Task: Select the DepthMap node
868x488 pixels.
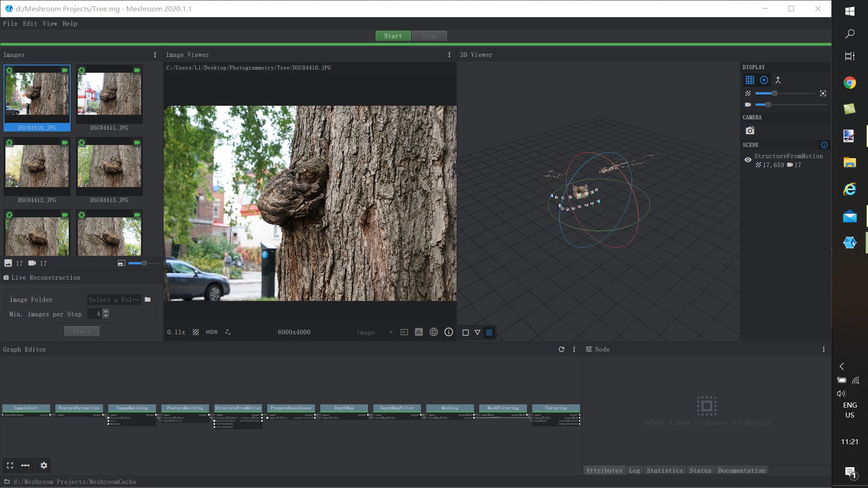Action: 344,408
